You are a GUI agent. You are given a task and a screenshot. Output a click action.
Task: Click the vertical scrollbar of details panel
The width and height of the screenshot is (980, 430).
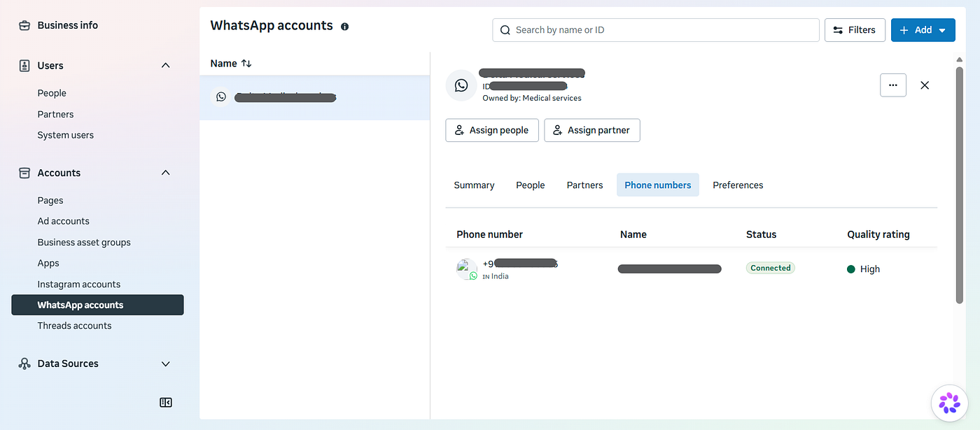[960, 185]
